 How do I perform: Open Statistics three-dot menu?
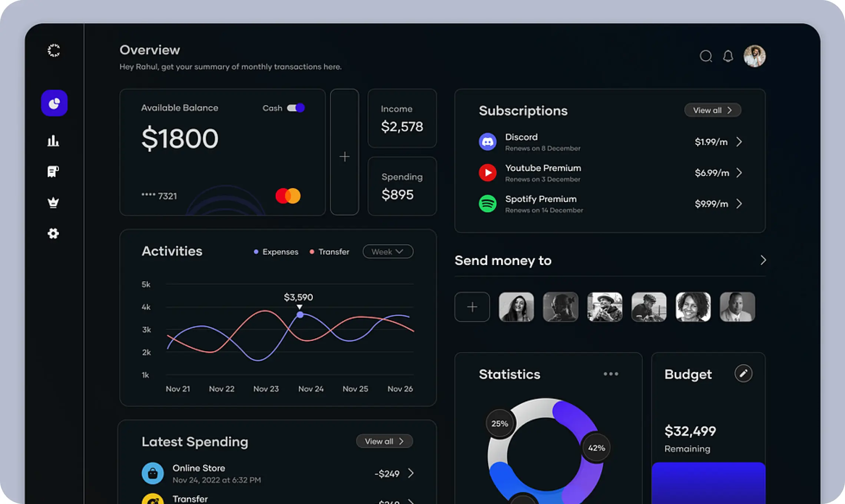click(610, 374)
